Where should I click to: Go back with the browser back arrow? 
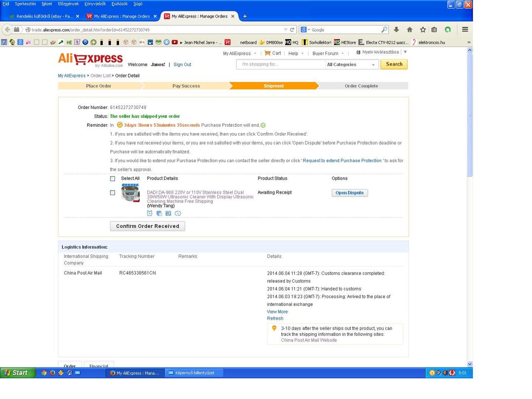tap(7, 30)
